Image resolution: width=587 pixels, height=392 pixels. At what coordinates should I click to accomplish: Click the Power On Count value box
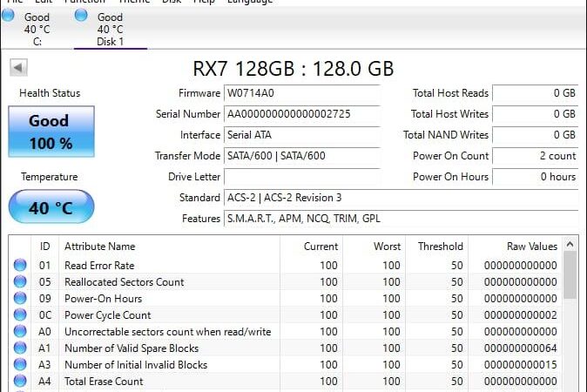pos(535,156)
